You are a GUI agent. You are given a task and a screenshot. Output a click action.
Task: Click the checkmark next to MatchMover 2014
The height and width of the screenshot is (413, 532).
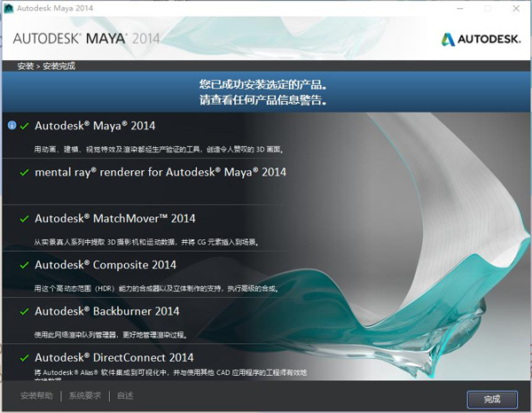(25, 219)
